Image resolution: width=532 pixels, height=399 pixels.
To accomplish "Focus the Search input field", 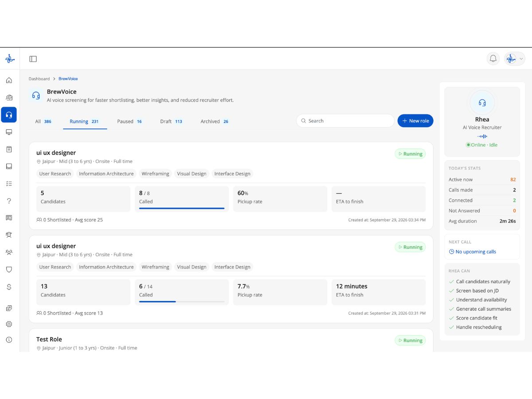I will [345, 121].
